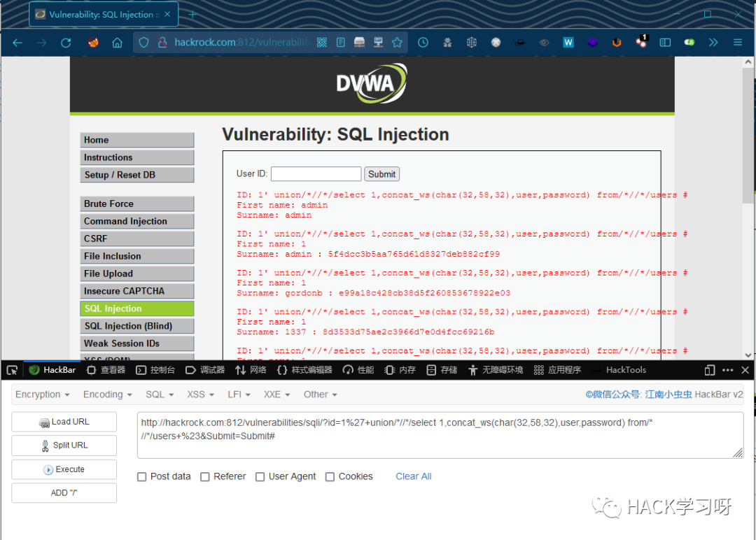The image size is (756, 540).
Task: Open the 存储 storage tab
Action: (442, 370)
